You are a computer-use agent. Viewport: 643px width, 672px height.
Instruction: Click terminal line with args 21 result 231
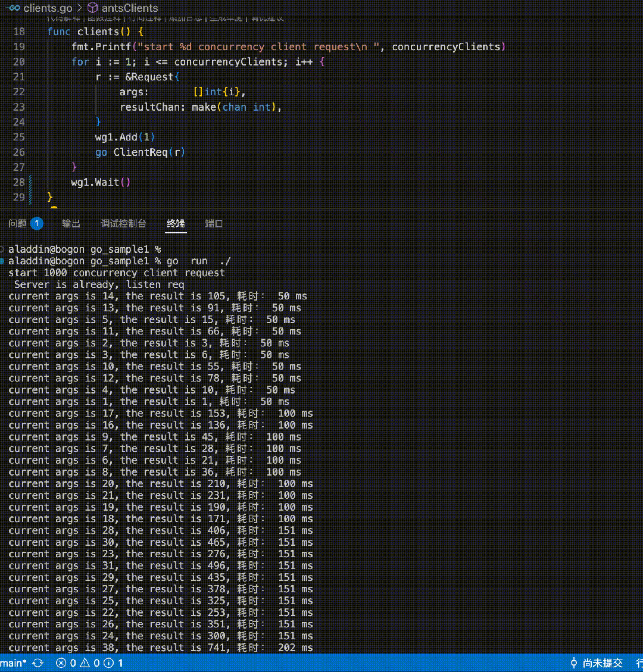(160, 495)
